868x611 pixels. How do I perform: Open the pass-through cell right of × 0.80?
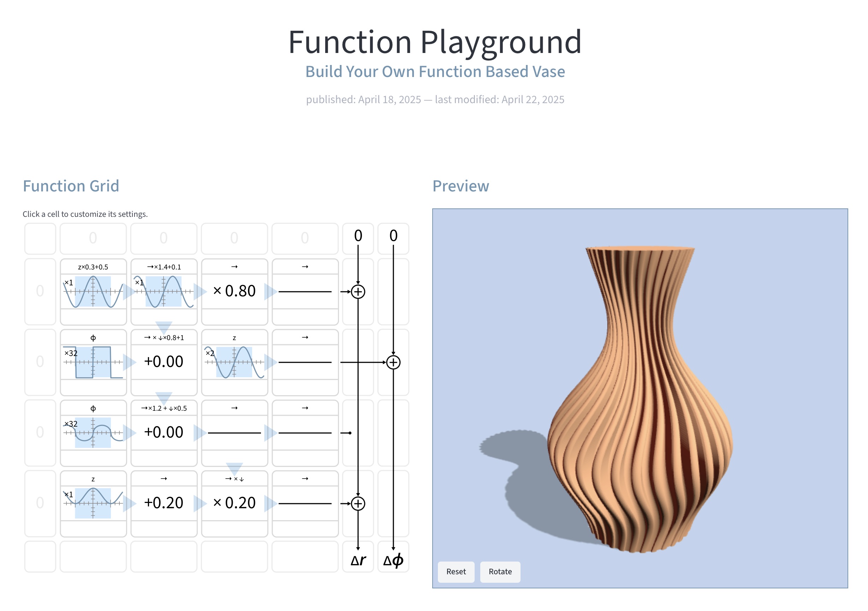305,291
